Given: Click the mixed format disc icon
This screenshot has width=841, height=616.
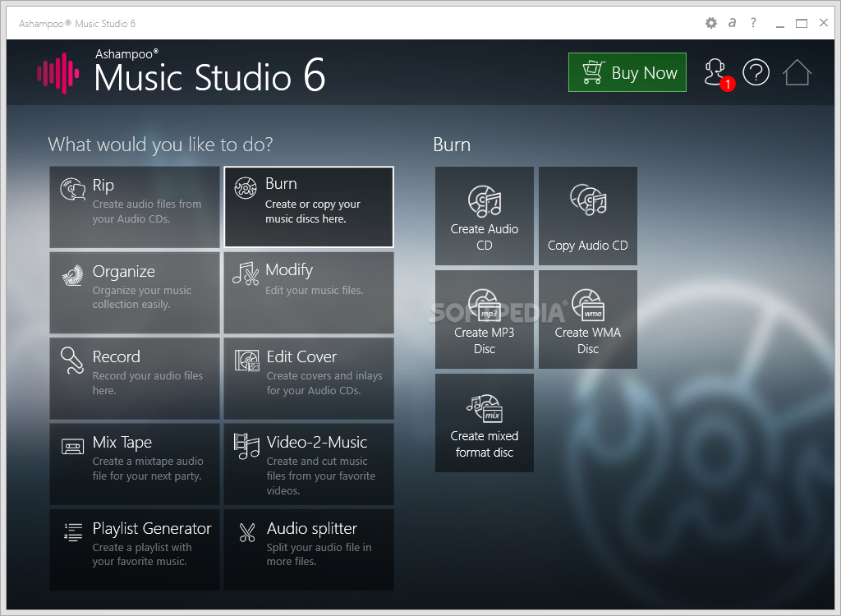Looking at the screenshot, I should (x=485, y=408).
